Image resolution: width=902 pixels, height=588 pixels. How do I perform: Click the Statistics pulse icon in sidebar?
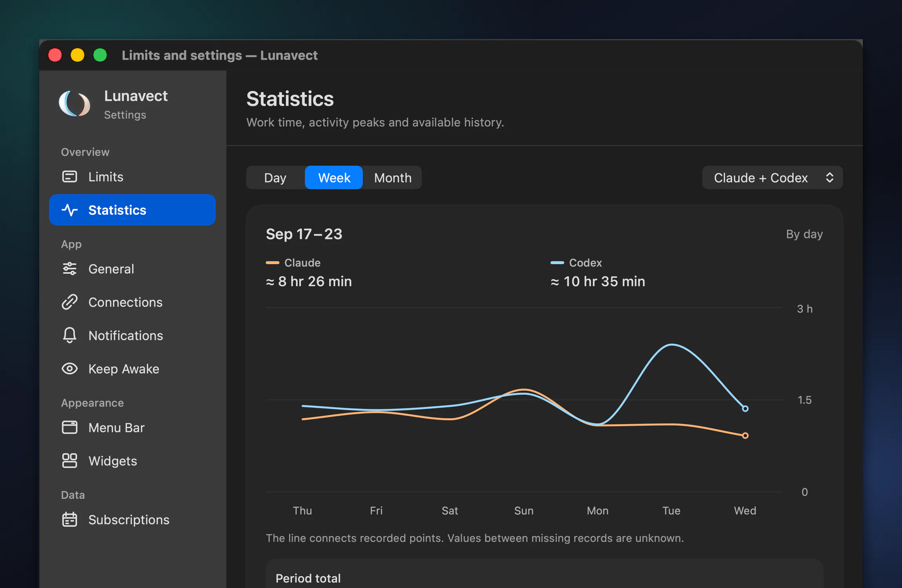pos(70,210)
